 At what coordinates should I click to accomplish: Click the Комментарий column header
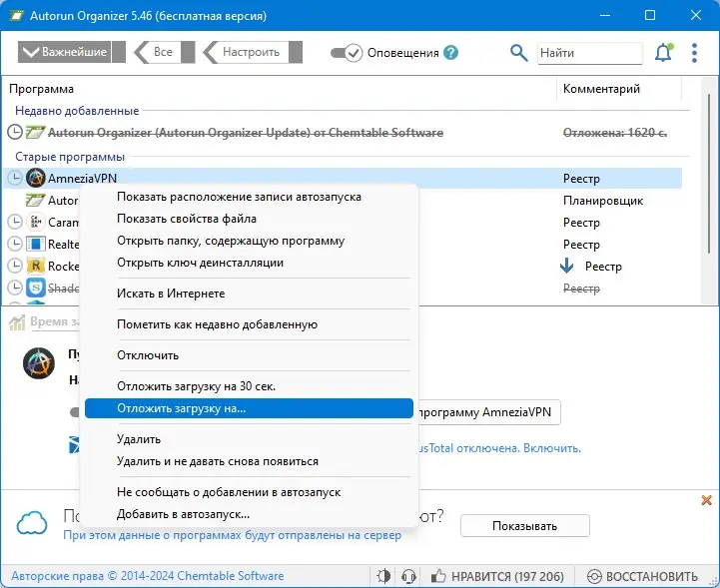click(x=601, y=89)
